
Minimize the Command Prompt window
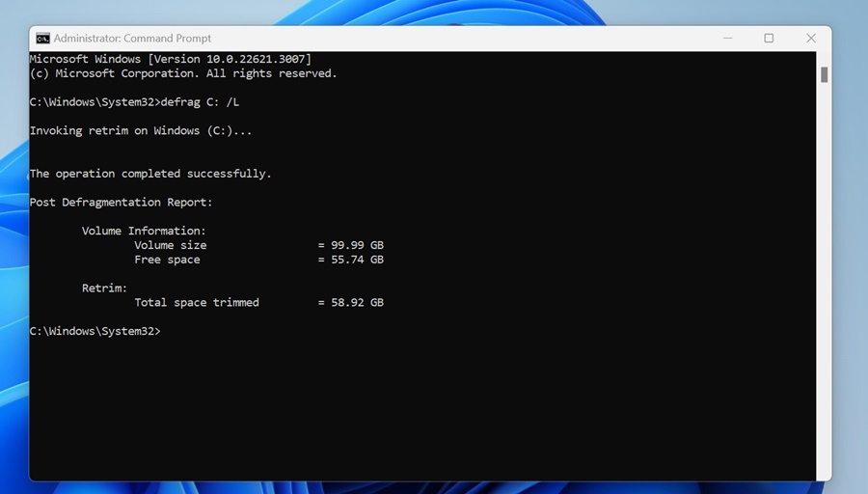725,39
